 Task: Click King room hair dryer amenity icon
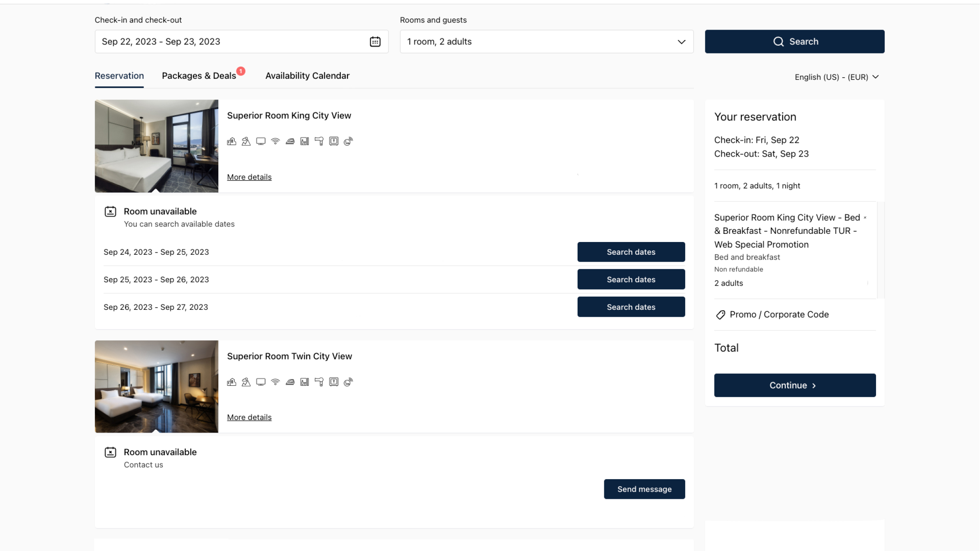319,141
